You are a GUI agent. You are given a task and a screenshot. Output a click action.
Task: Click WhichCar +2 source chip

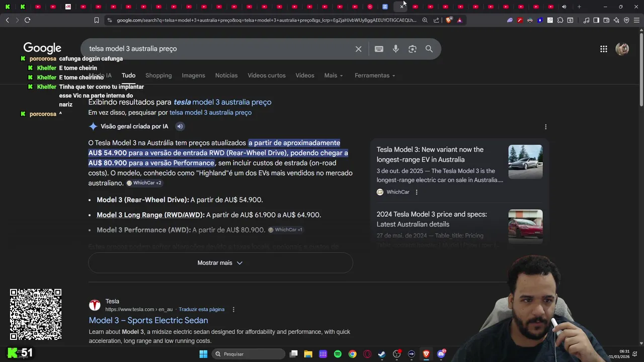coord(144,183)
